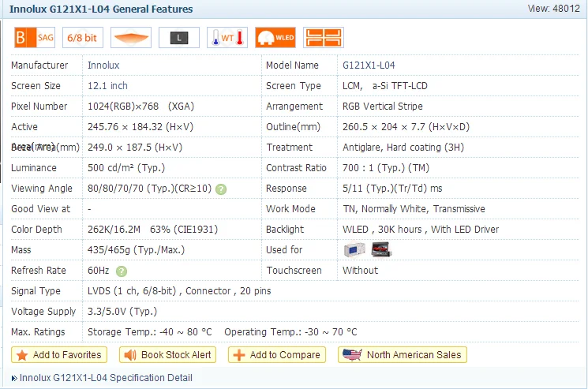This screenshot has width=588, height=389.
Task: Click the landscape 'L' orientation badge
Action: point(179,37)
